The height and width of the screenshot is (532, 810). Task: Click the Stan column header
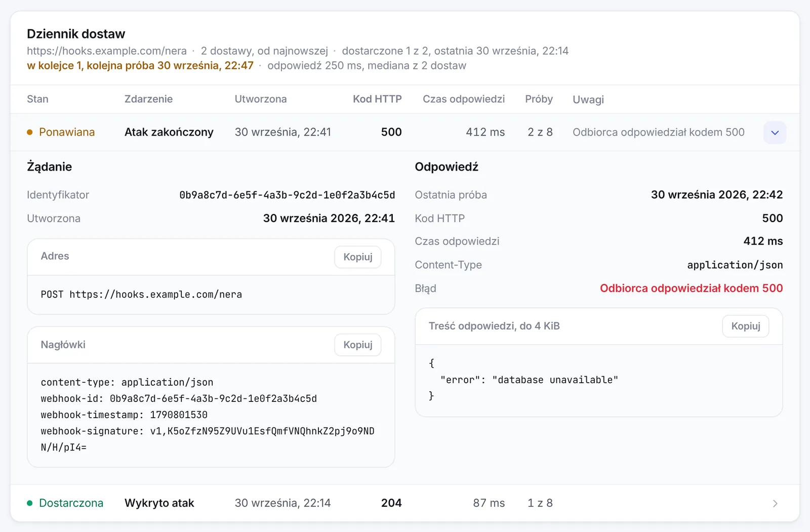click(x=37, y=99)
